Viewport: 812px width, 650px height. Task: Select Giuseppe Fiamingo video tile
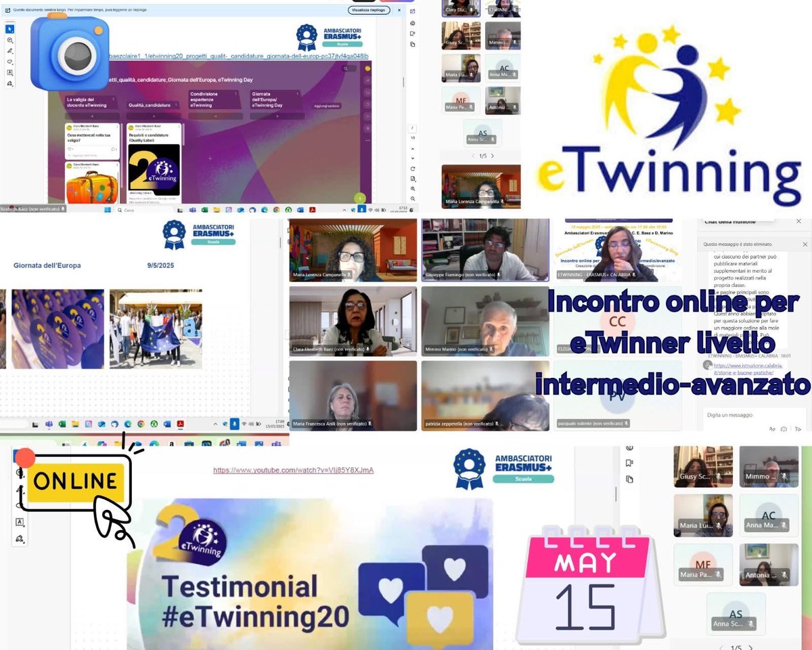pos(485,249)
